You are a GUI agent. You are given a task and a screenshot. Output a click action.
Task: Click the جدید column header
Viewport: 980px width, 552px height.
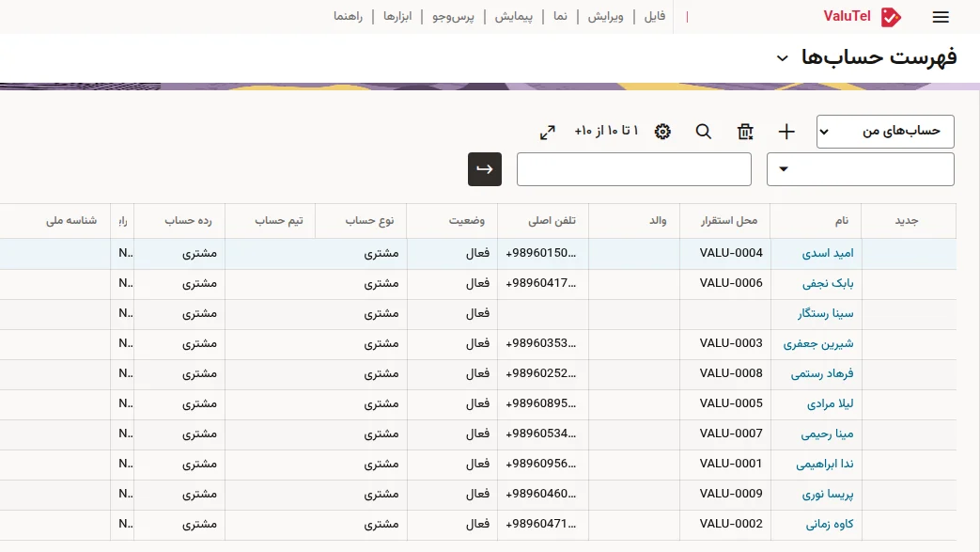907,221
